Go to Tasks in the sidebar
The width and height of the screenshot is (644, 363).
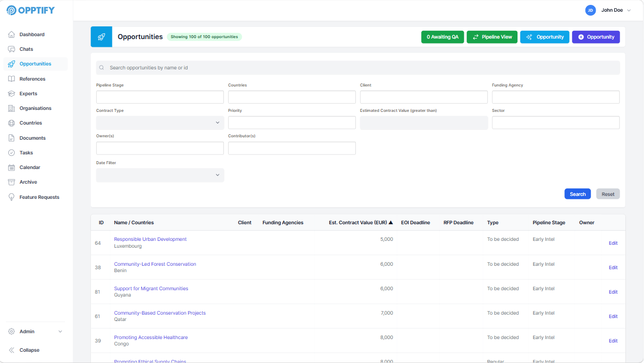26,153
